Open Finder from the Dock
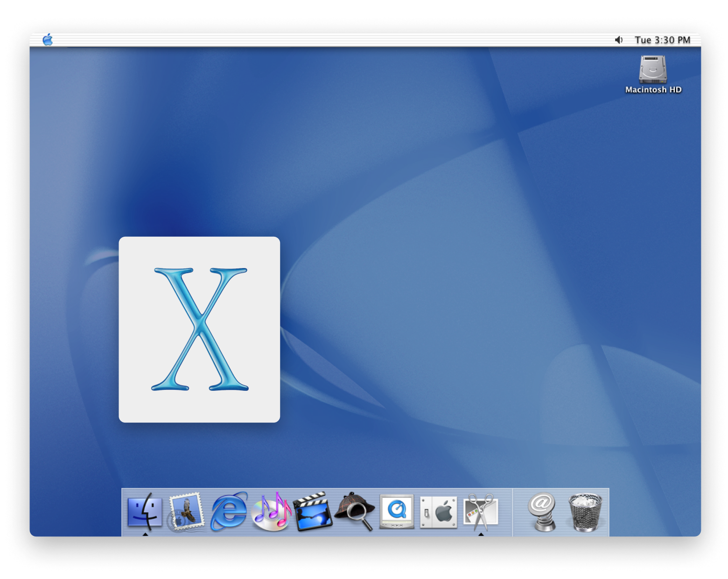 (x=145, y=511)
